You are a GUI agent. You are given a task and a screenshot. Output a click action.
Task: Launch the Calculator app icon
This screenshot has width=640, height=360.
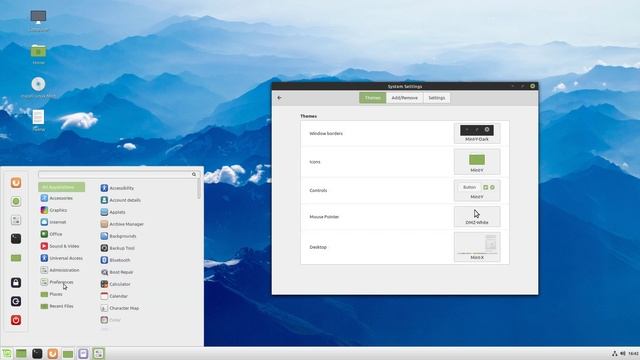104,284
